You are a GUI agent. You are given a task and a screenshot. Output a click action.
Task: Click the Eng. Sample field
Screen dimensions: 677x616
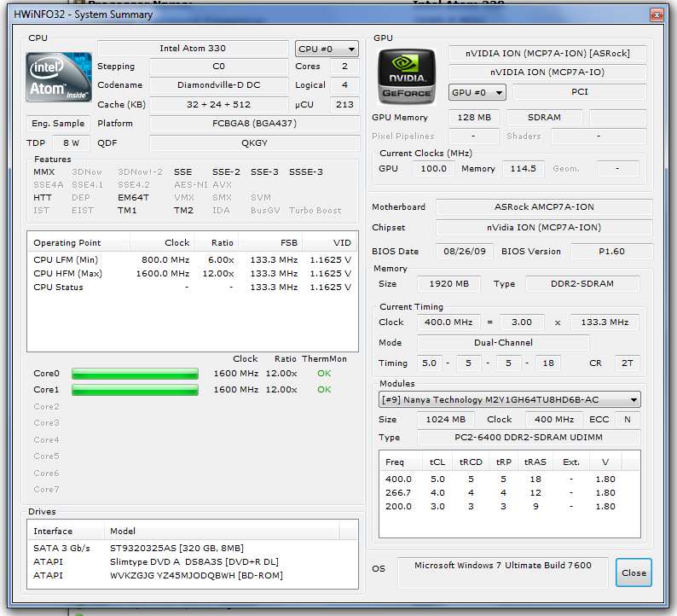point(58,124)
